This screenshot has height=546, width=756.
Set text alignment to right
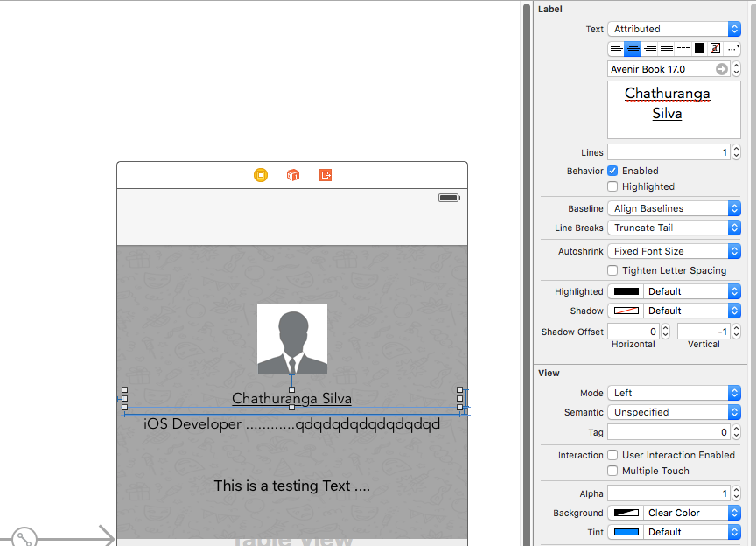tap(649, 48)
